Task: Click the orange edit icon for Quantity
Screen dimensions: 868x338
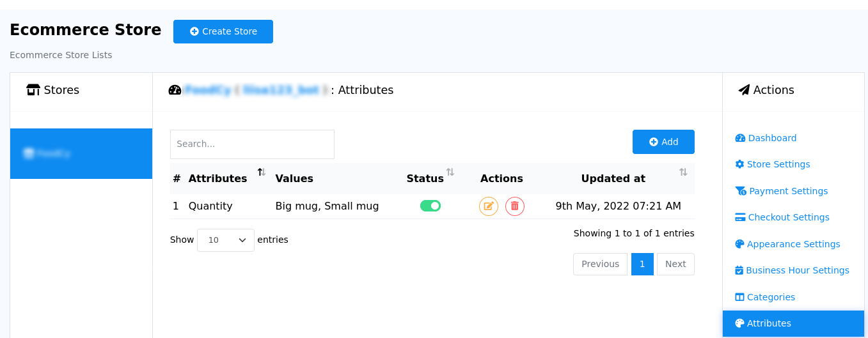Action: point(489,206)
